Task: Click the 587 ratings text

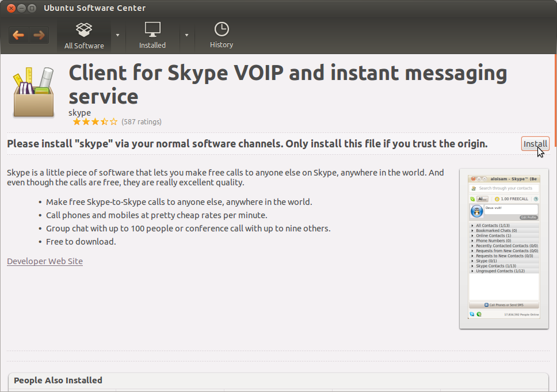Action: tap(142, 122)
